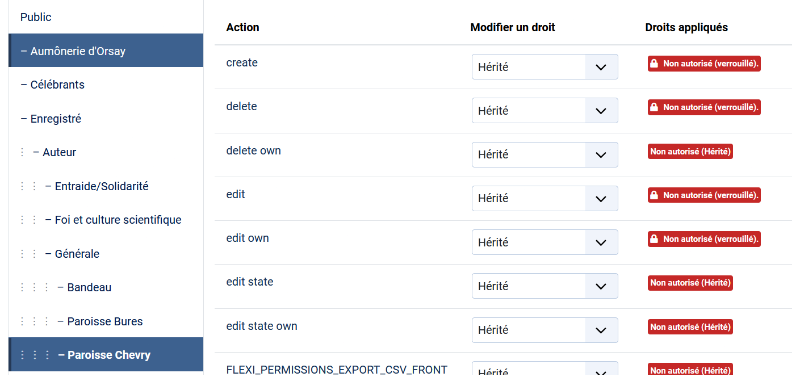The height and width of the screenshot is (375, 800).
Task: Open the edit own permission dropdown
Action: click(545, 242)
